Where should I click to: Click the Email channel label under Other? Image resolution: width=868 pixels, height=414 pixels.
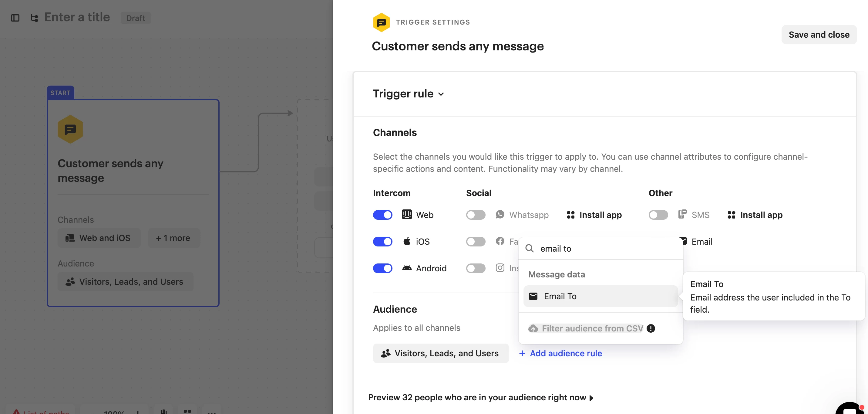click(x=701, y=241)
